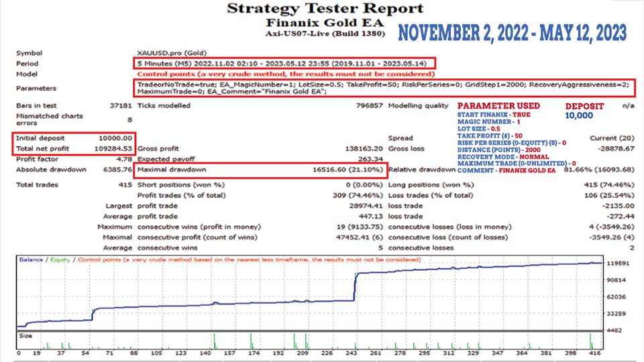This screenshot has width=644, height=362.
Task: Click the x-axis trade number '54'
Action: 85,353
